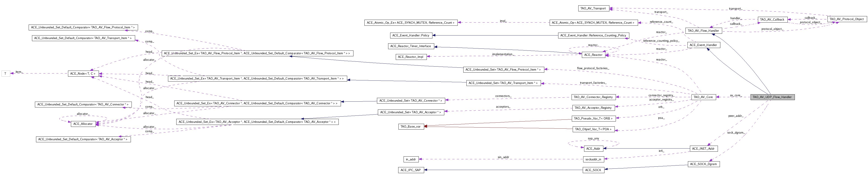The height and width of the screenshot is (174, 868).
Task: Select the ACE_Addr node
Action: pyautogui.click(x=593, y=148)
